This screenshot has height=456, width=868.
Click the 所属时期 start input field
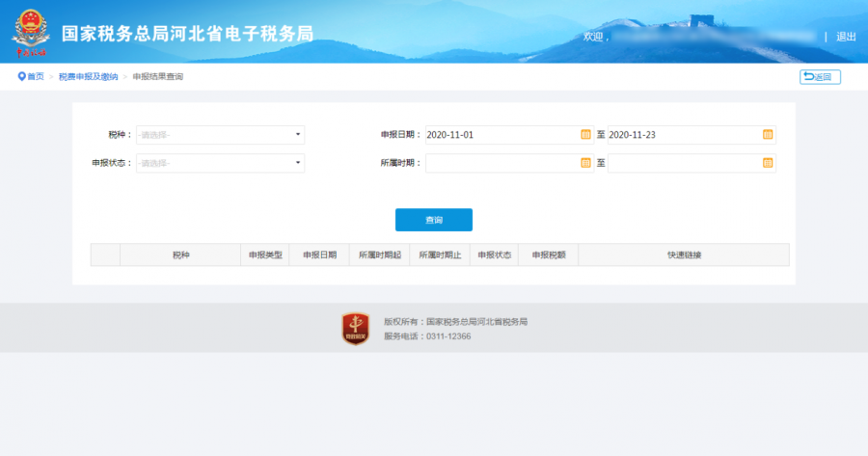click(x=502, y=163)
